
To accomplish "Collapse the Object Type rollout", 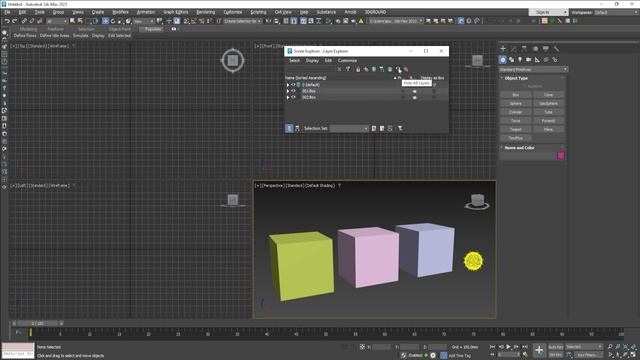I will tap(516, 78).
